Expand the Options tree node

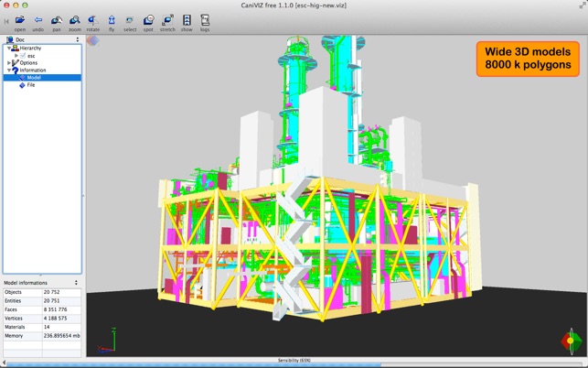pyautogui.click(x=9, y=63)
